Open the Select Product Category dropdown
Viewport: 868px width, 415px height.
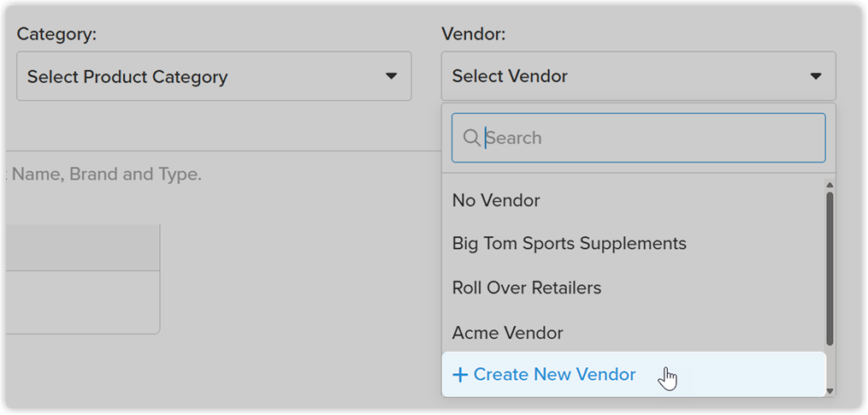click(x=214, y=76)
